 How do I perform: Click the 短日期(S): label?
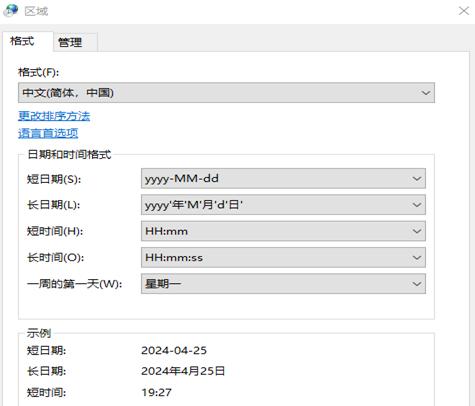point(54,179)
